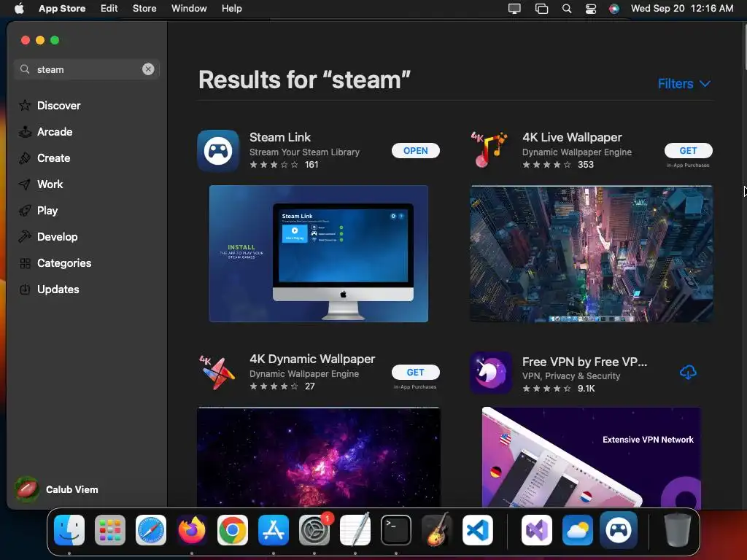Open the 4K Live Wallpaper app icon
Image resolution: width=747 pixels, height=560 pixels.
coord(490,150)
